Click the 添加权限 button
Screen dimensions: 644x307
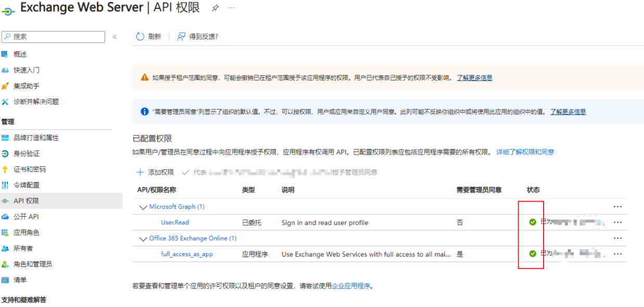point(155,172)
